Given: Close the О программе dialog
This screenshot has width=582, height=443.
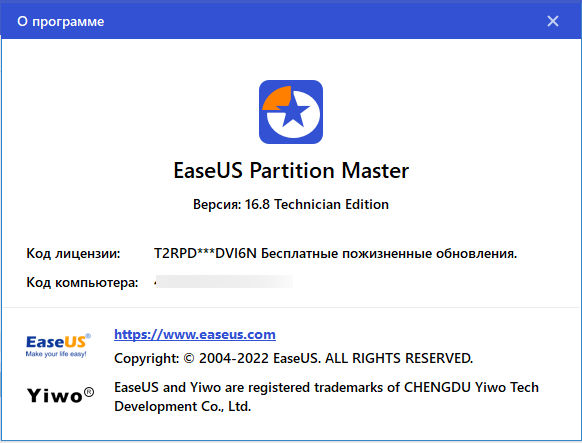Looking at the screenshot, I should point(553,21).
